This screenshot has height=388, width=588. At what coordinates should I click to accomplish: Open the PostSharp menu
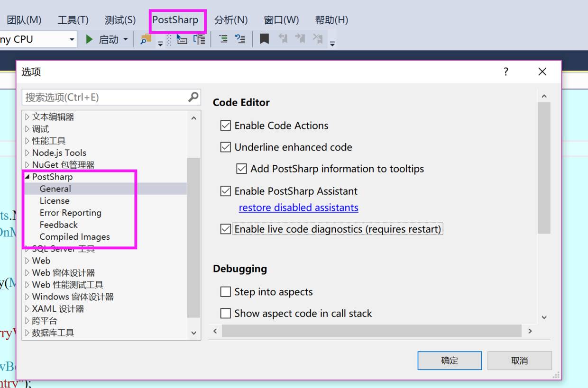[175, 20]
